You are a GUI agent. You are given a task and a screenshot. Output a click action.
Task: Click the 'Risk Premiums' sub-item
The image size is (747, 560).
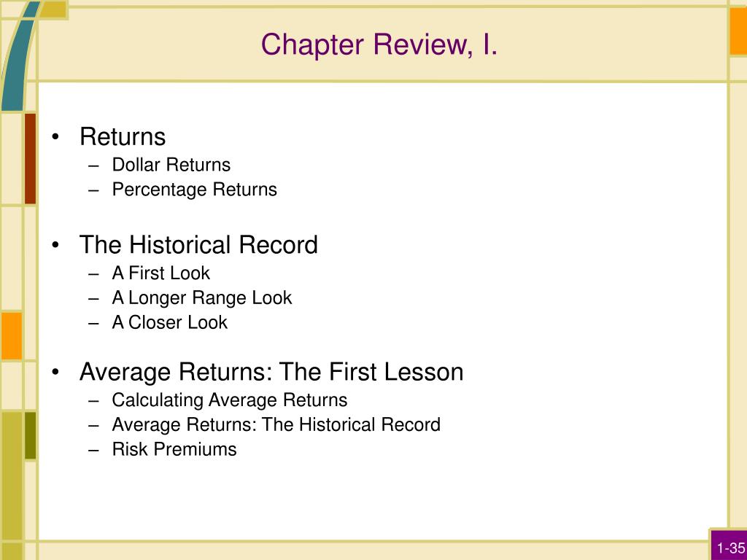(174, 449)
